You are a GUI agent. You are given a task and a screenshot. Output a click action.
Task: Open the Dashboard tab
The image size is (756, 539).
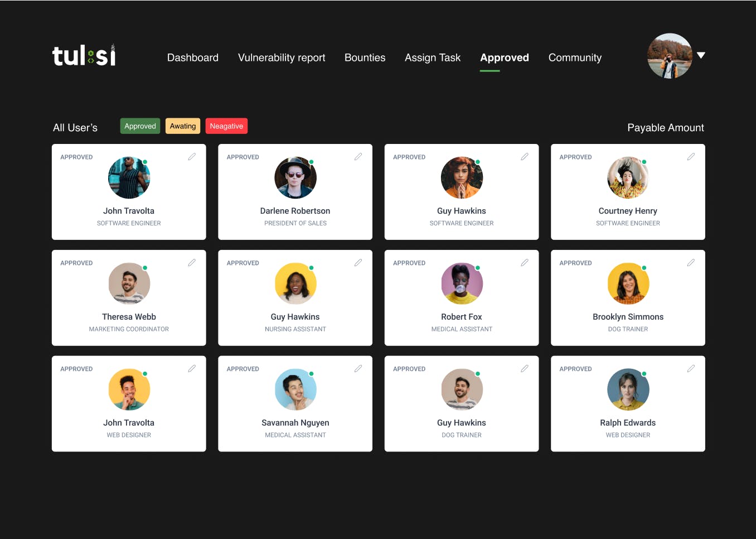[x=193, y=57]
